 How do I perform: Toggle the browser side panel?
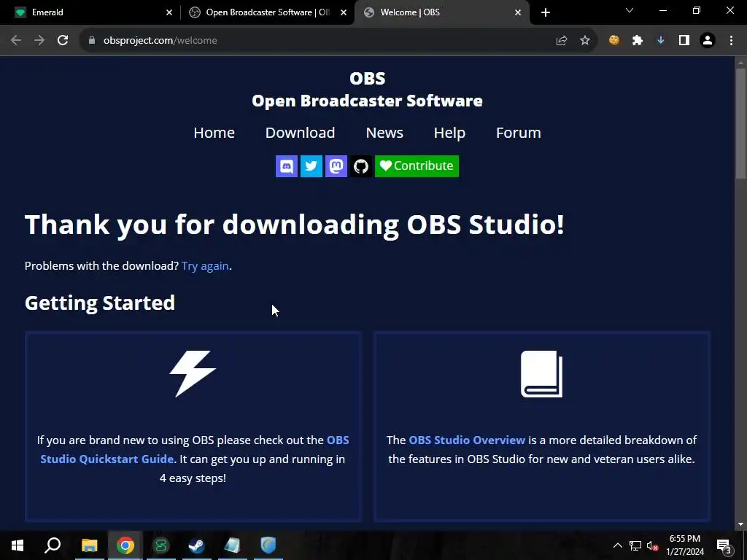point(684,41)
